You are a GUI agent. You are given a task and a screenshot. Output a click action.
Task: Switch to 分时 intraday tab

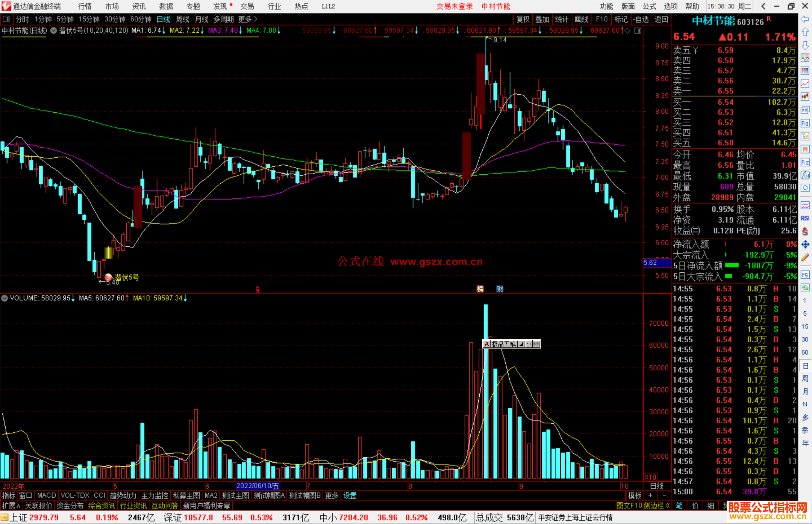(x=22, y=19)
